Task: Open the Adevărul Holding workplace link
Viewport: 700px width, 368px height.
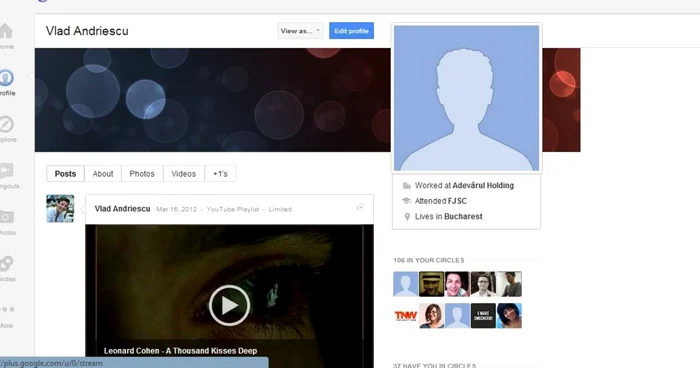Action: pos(483,185)
